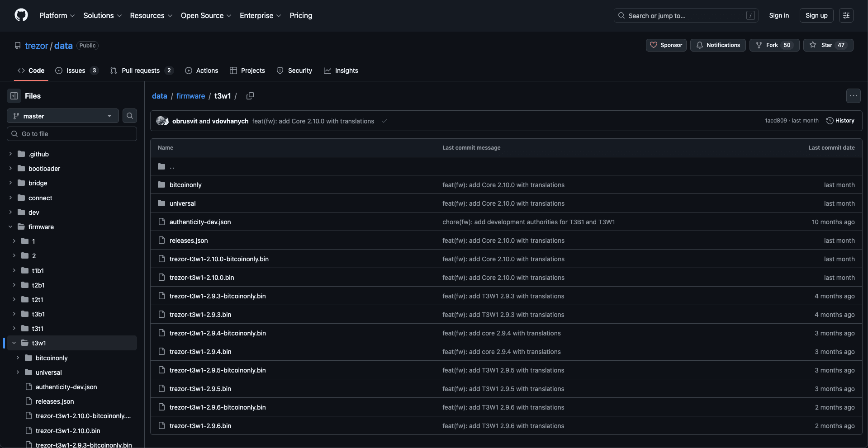Viewport: 868px width, 448px height.
Task: Click the Go to file input field
Action: (x=71, y=133)
